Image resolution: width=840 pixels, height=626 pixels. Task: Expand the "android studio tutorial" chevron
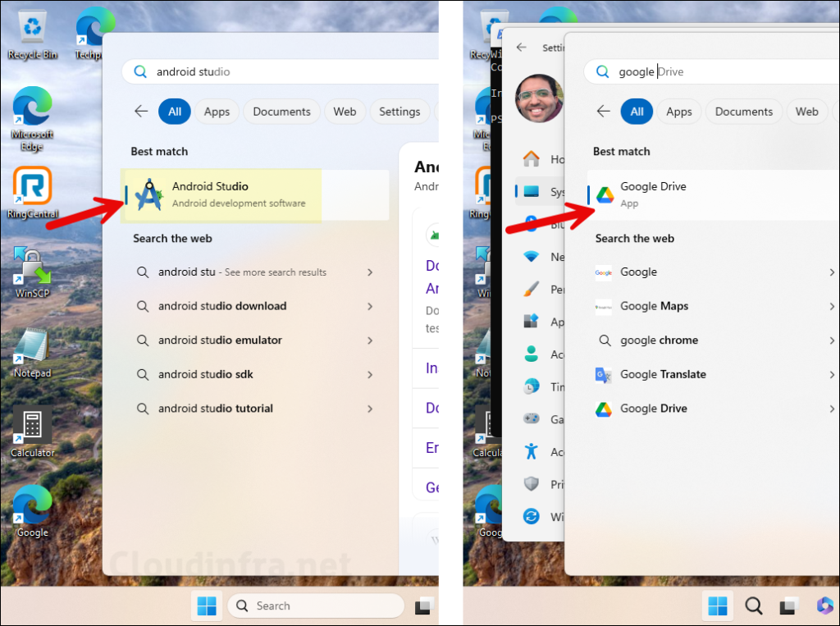click(x=370, y=409)
